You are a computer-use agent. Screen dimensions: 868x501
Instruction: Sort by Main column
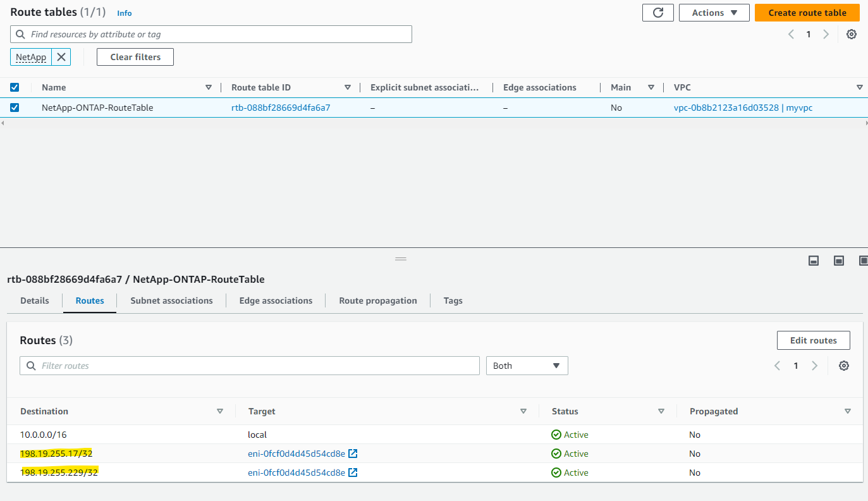pos(651,87)
